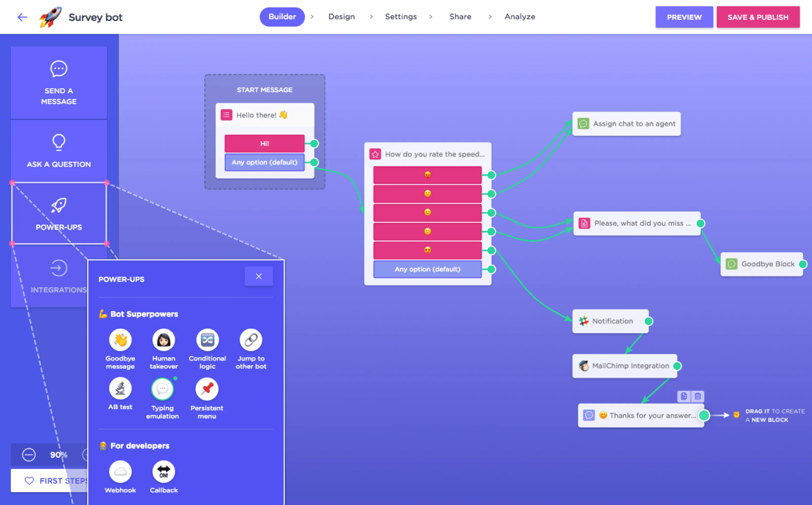Choose the Jump to other bot power-up
Image resolution: width=812 pixels, height=505 pixels.
pyautogui.click(x=251, y=349)
